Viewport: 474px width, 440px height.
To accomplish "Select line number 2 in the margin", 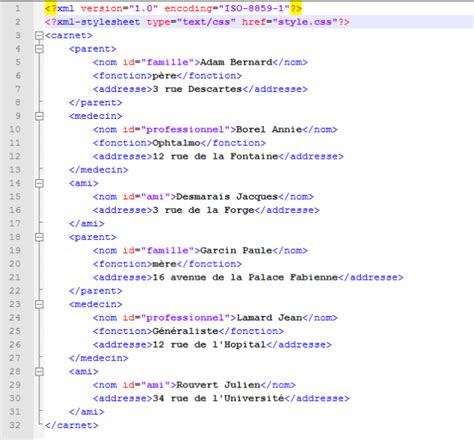I will [18, 22].
